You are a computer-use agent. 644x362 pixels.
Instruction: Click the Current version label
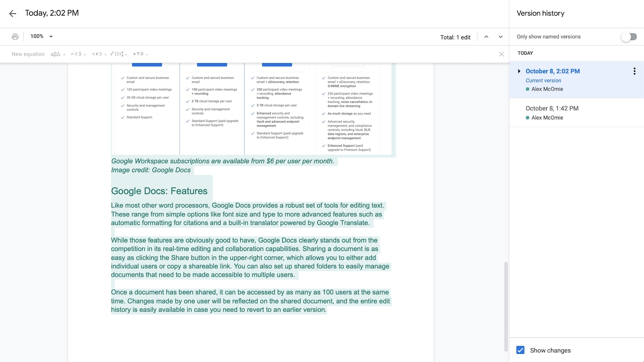(543, 80)
